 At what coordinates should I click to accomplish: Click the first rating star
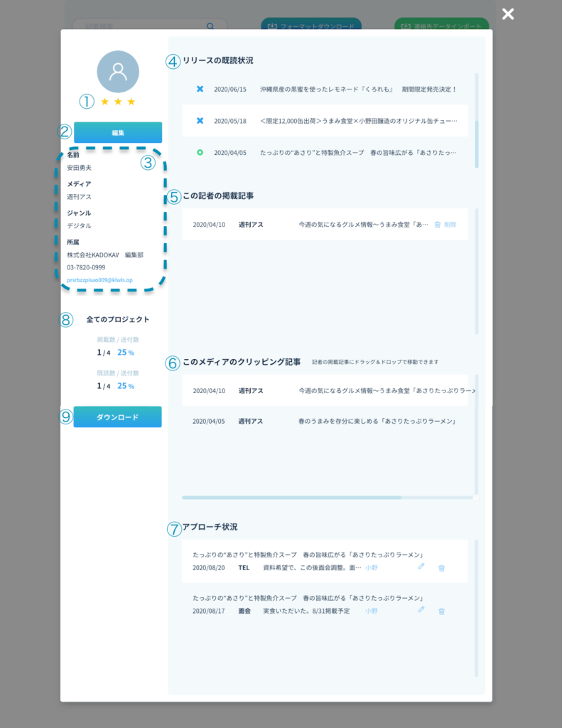(105, 102)
